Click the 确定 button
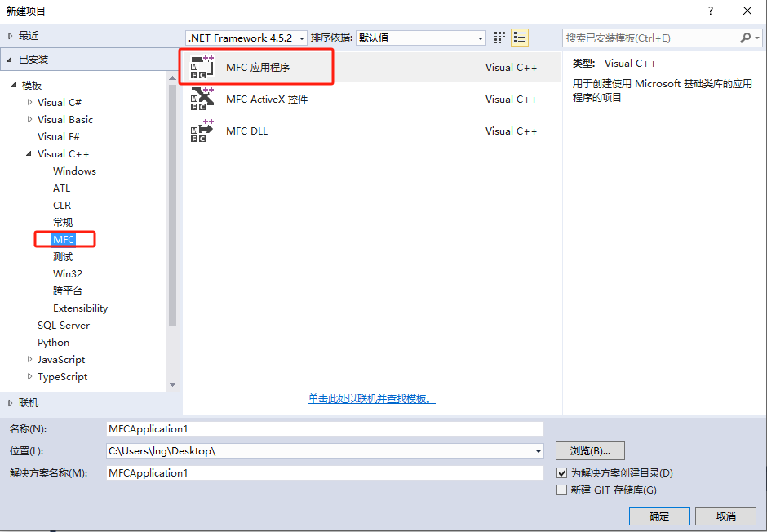767x532 pixels. [659, 516]
